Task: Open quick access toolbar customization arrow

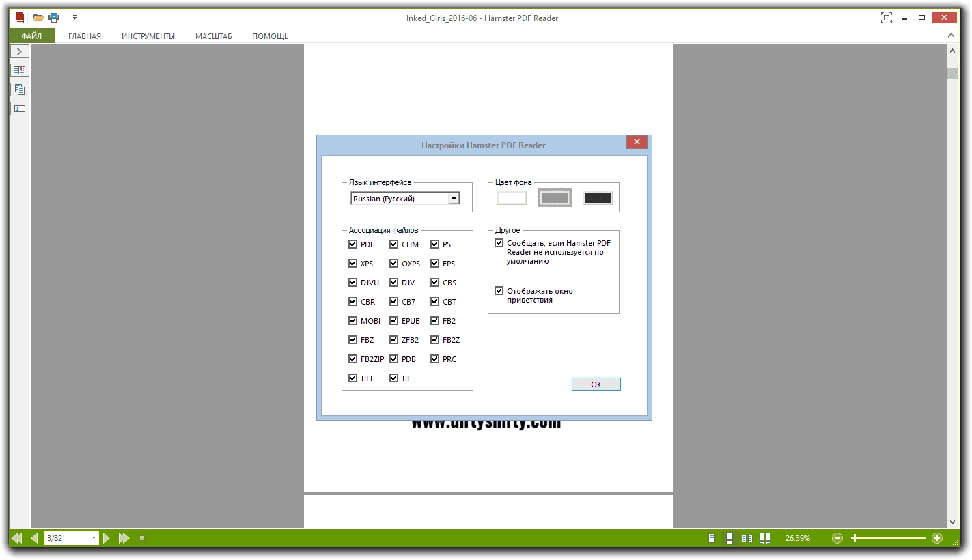Action: coord(74,18)
